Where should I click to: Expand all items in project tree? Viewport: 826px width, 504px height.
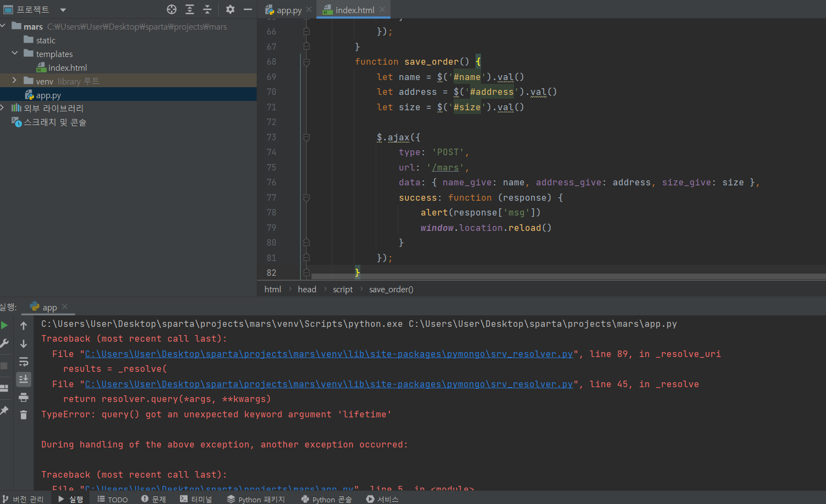point(190,9)
